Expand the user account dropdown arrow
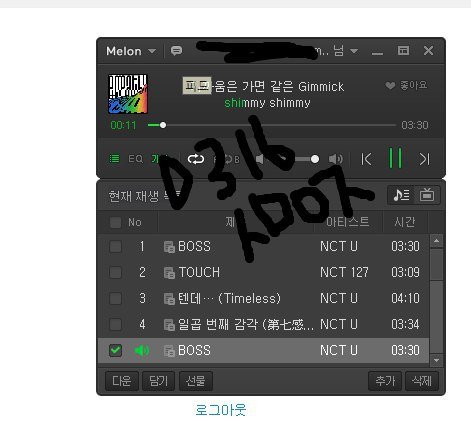Screen dimensions: 471x428 354,51
